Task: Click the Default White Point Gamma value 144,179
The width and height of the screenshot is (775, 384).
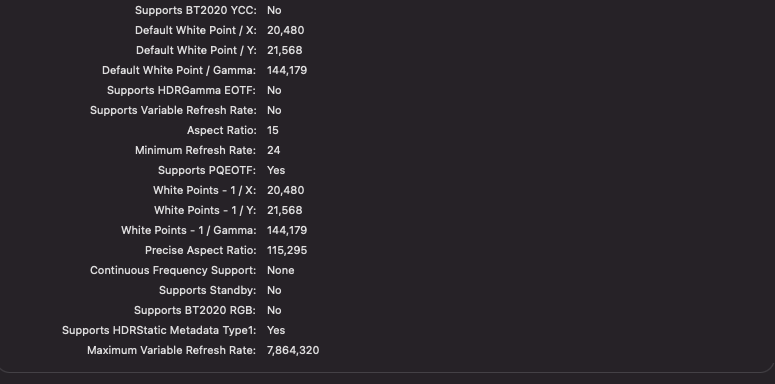Action: pos(287,70)
